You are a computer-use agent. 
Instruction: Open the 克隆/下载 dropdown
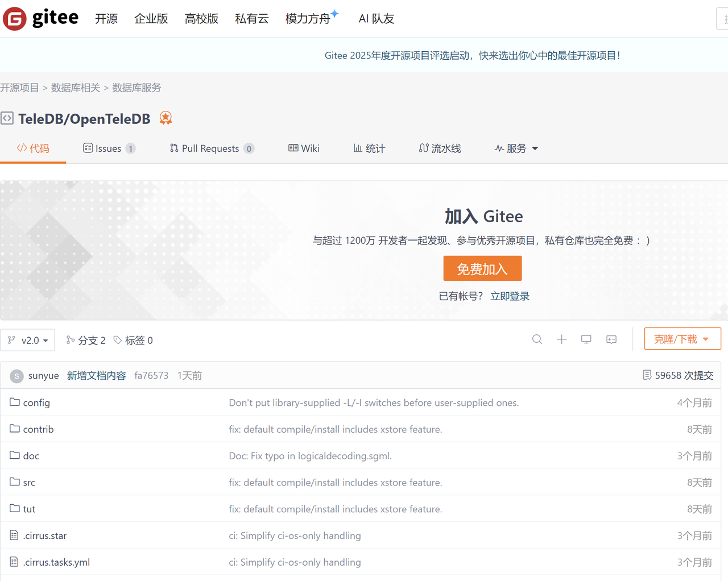[x=682, y=338]
